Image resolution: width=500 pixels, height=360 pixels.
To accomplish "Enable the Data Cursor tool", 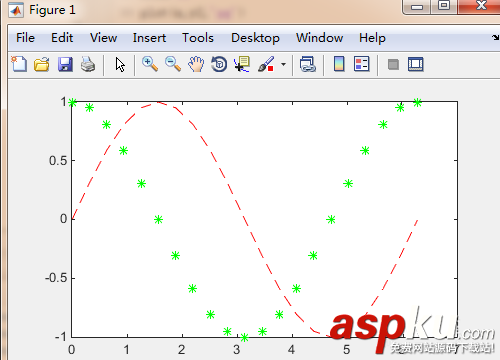I will 242,64.
